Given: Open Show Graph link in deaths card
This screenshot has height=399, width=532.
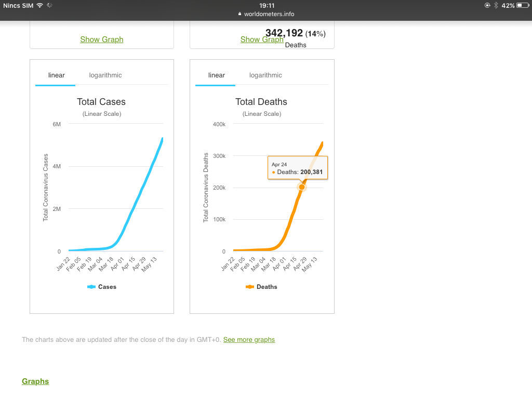Looking at the screenshot, I should point(262,39).
